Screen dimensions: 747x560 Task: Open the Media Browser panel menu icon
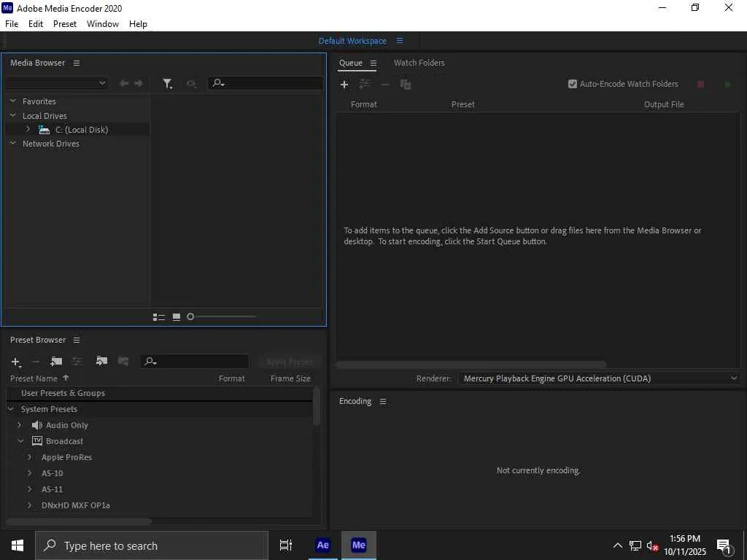tap(76, 63)
